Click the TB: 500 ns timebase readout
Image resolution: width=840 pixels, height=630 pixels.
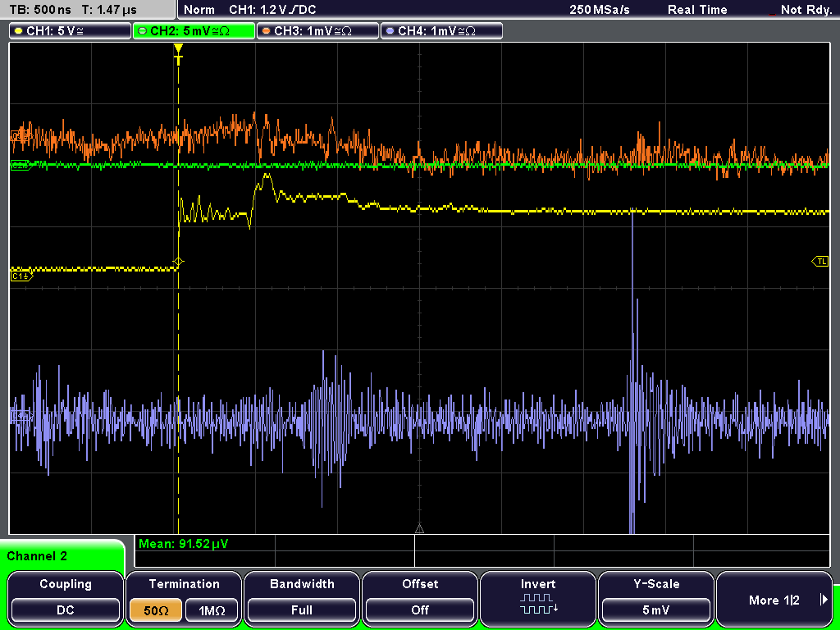click(x=41, y=10)
